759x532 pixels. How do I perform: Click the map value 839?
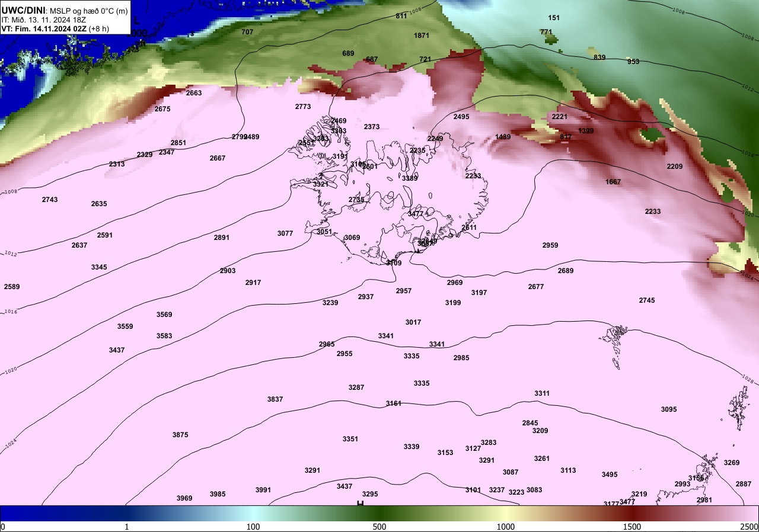[599, 57]
